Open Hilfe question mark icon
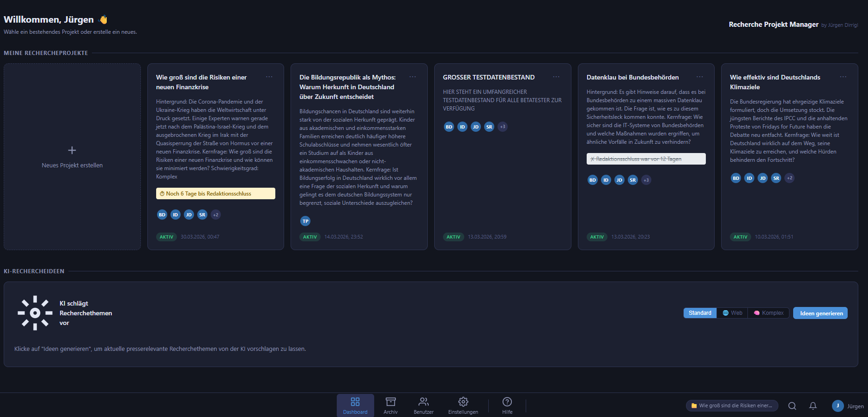Image resolution: width=868 pixels, height=417 pixels. click(x=507, y=405)
